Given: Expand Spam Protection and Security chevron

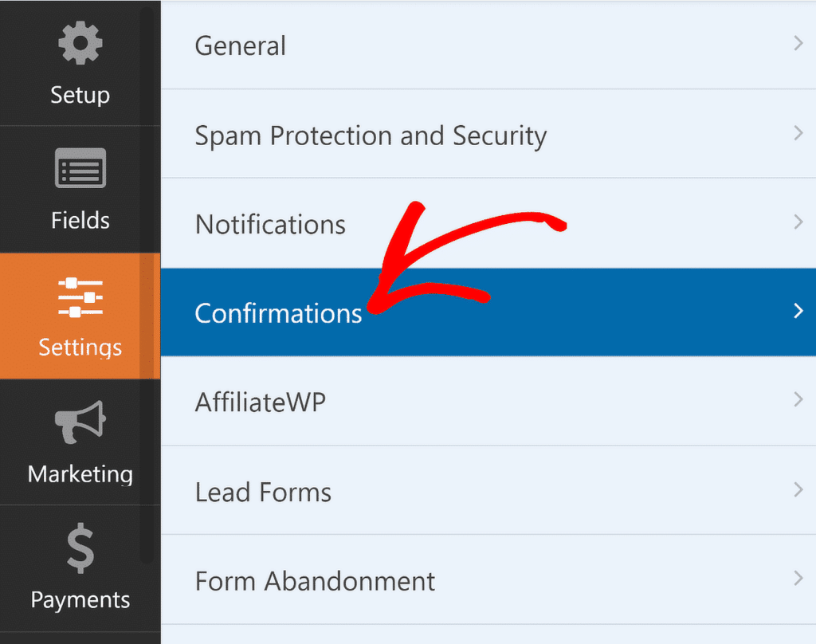Looking at the screenshot, I should click(x=799, y=135).
